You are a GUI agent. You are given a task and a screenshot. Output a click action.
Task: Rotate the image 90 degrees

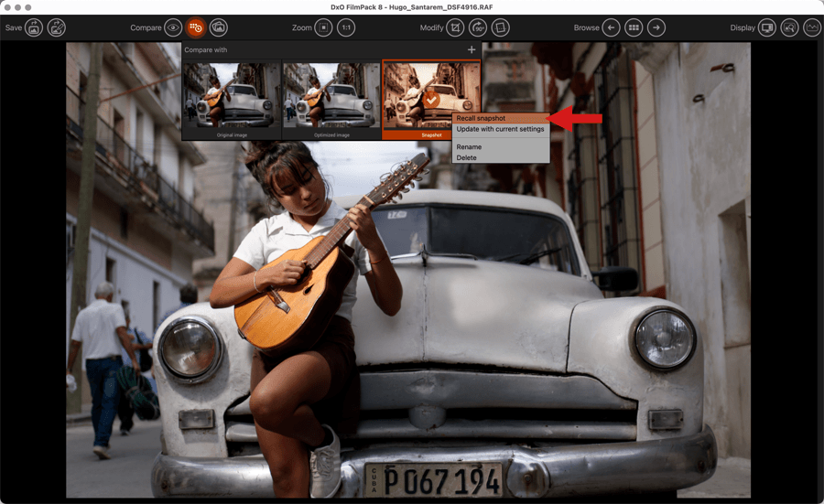point(477,27)
